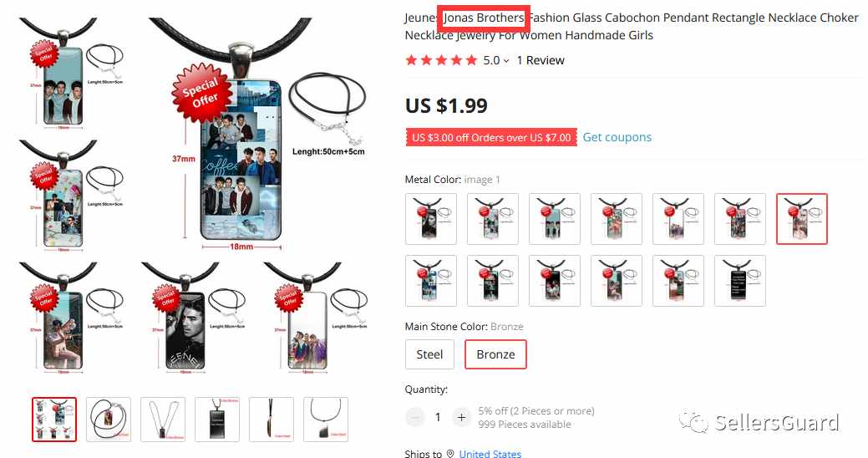Pick the black text pendant variant swatch
The image size is (868, 458).
pyautogui.click(x=739, y=281)
